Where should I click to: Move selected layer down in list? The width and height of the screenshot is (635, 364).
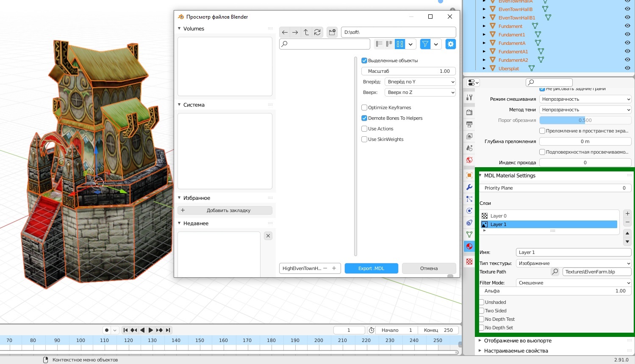(x=627, y=242)
